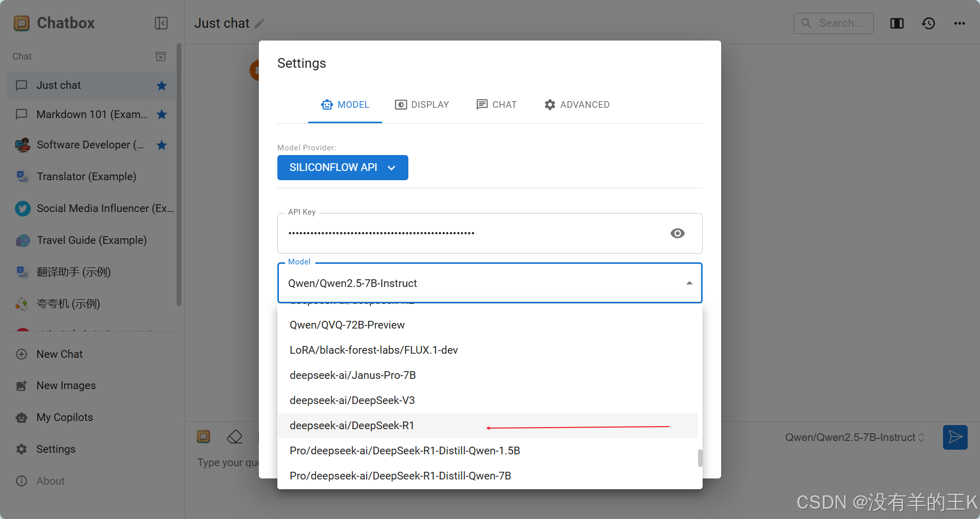Click the New Images picture icon

[x=22, y=386]
